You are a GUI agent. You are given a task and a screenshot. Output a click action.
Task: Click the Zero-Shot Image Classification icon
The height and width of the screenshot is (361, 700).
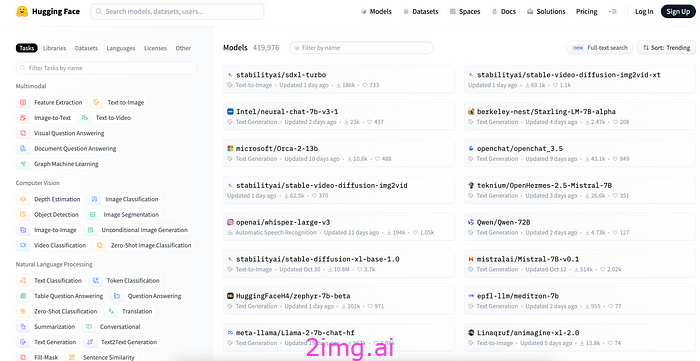point(100,245)
